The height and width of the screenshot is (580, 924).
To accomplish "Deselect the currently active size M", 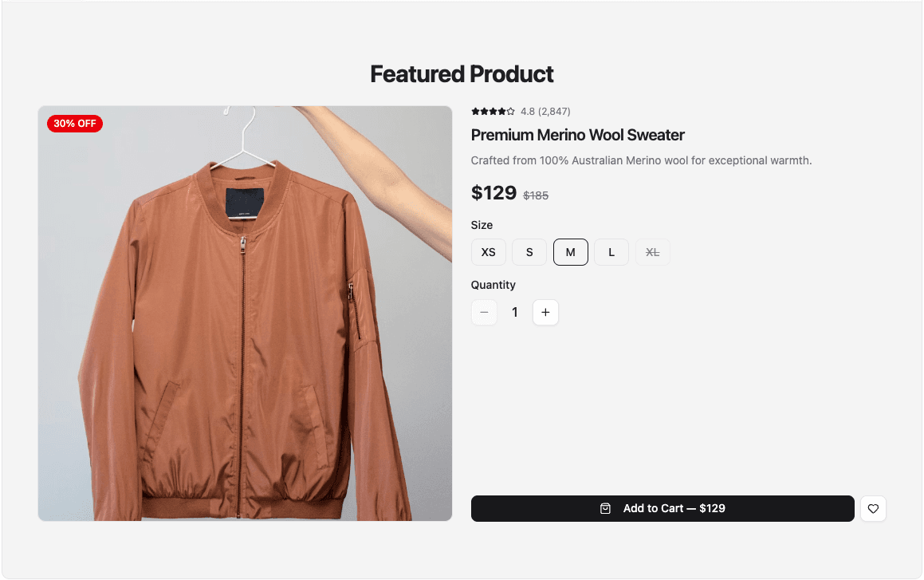I will pyautogui.click(x=571, y=251).
